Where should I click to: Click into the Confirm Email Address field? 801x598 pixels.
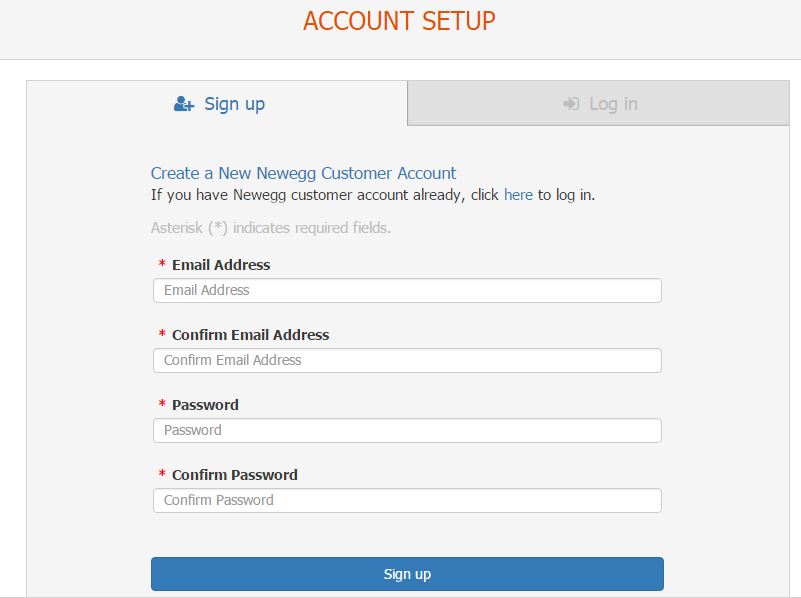(407, 360)
